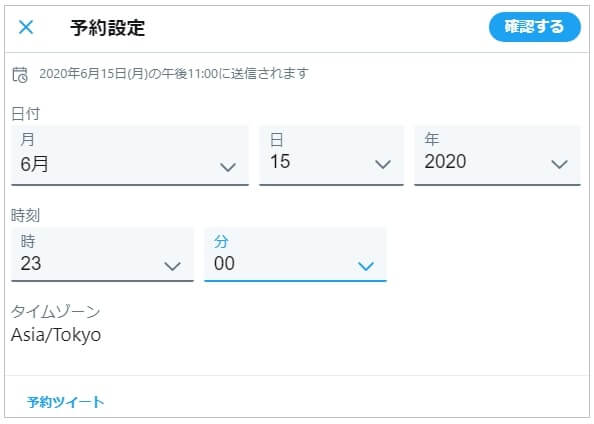Screen dimensions: 594x424
Task: Click the 時刻 time section label
Action: [25, 215]
